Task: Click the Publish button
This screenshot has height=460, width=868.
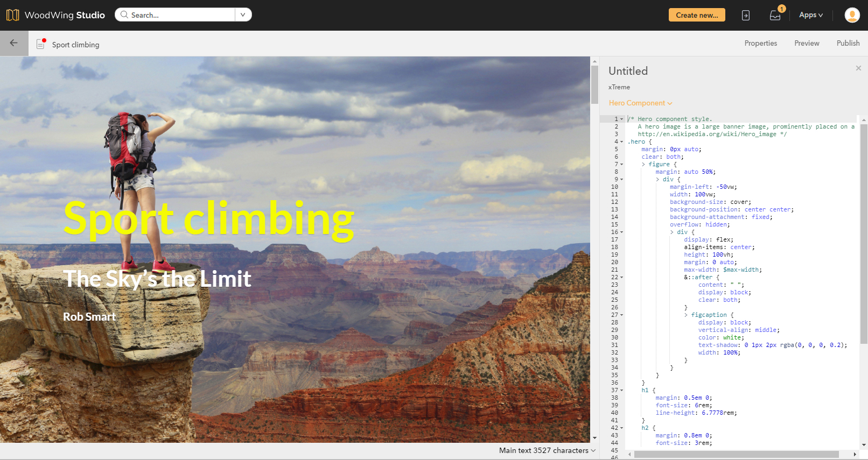Action: pos(848,43)
